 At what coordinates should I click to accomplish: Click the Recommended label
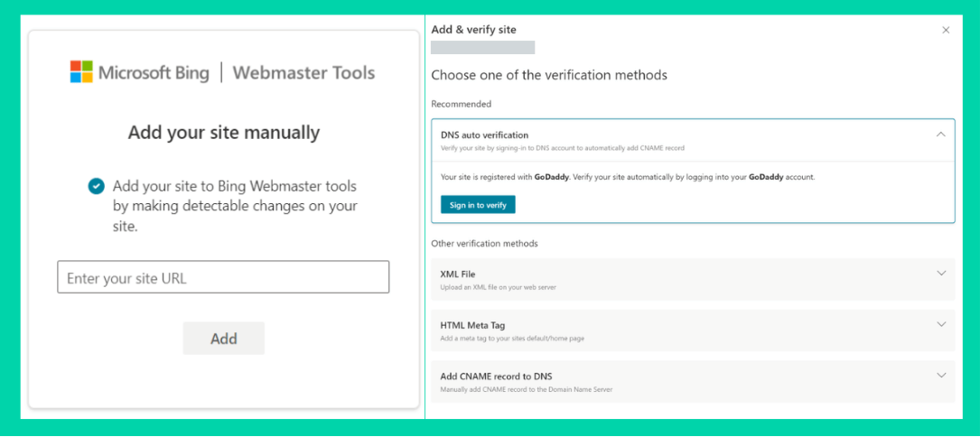pyautogui.click(x=462, y=104)
